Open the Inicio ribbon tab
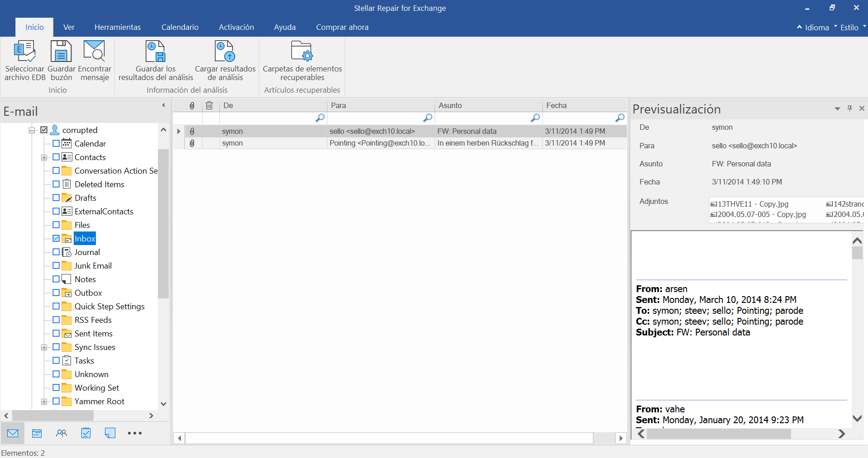 34,27
